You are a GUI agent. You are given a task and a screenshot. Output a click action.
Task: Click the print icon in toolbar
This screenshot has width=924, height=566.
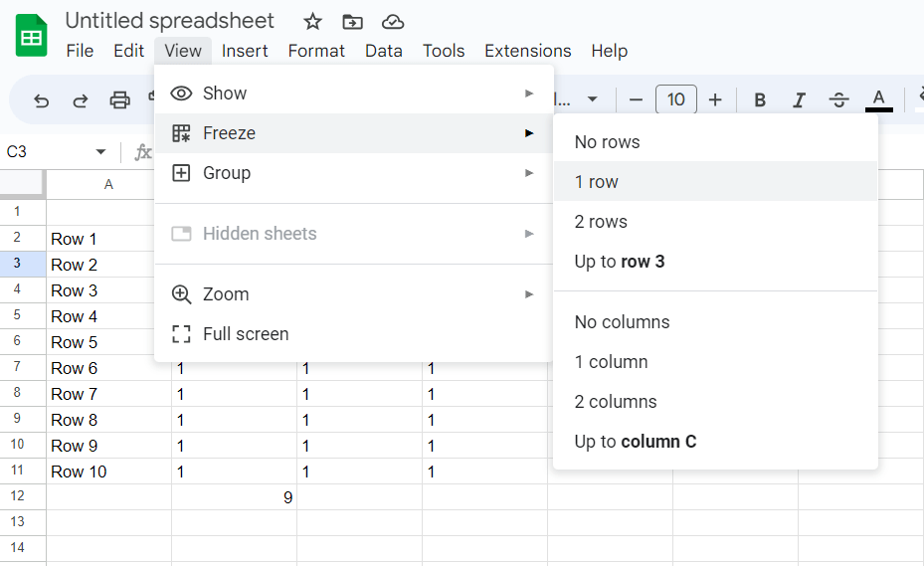click(x=120, y=99)
